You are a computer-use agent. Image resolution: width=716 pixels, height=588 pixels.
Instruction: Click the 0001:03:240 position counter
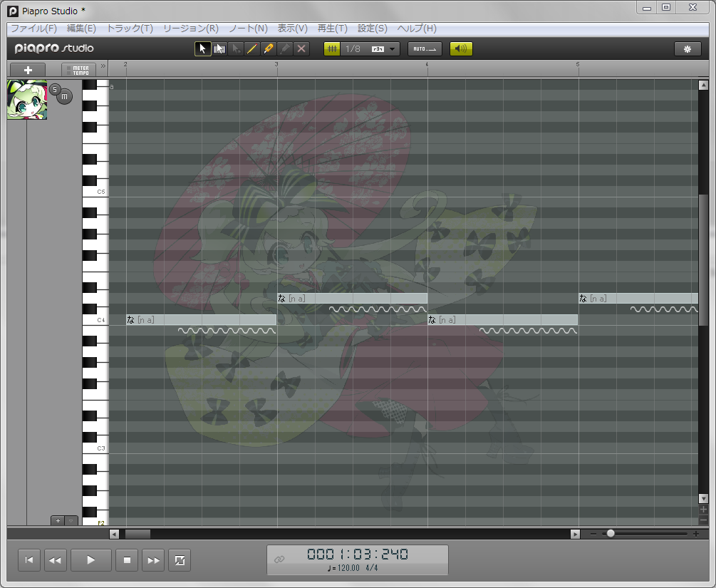tap(358, 555)
